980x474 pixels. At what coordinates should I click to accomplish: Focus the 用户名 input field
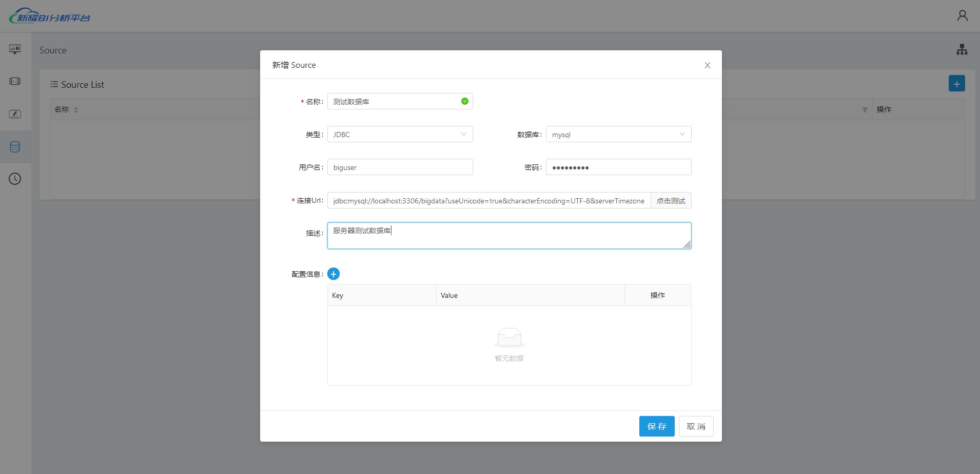coord(400,167)
